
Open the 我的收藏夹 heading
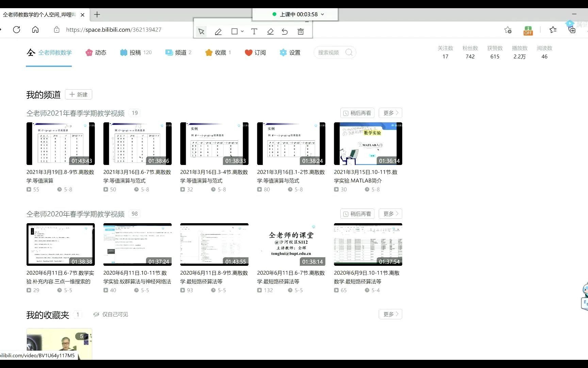(x=48, y=315)
